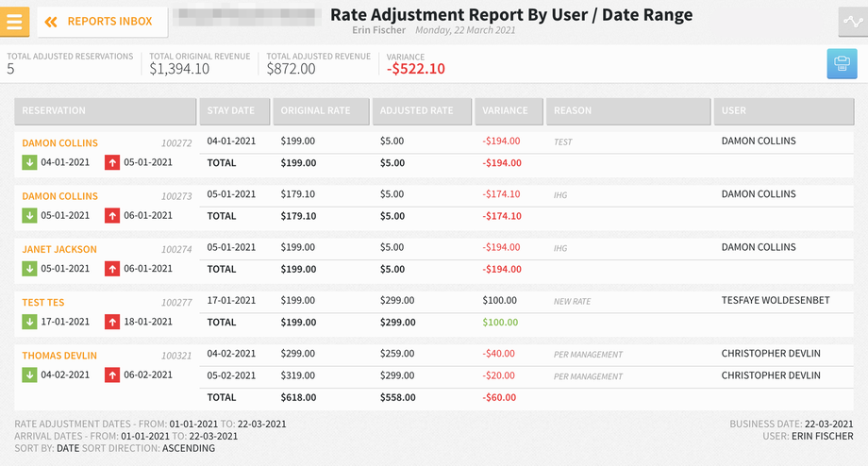
Task: Select reservation number 100273
Action: [176, 196]
